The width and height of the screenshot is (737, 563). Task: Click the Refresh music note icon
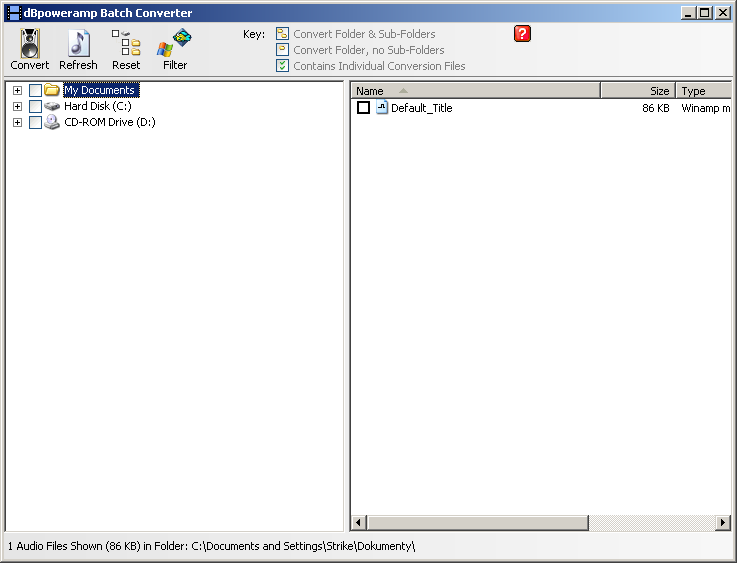point(78,43)
